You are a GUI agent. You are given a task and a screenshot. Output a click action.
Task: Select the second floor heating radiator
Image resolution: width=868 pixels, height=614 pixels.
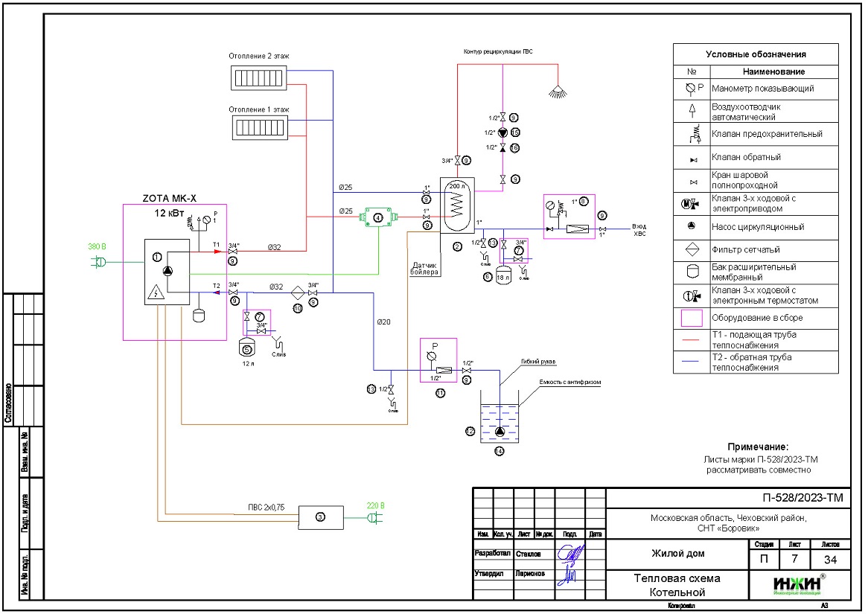(259, 77)
